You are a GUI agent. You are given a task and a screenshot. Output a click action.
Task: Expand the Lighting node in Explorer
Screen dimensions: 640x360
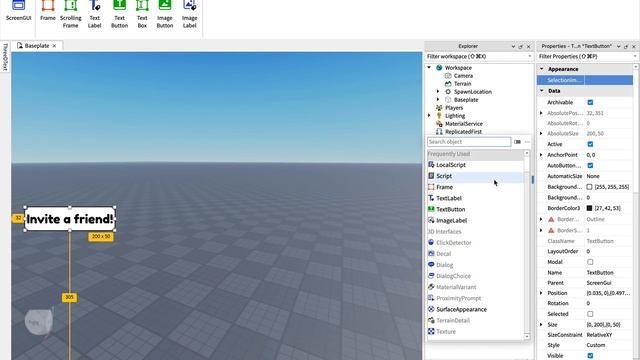[x=429, y=116]
